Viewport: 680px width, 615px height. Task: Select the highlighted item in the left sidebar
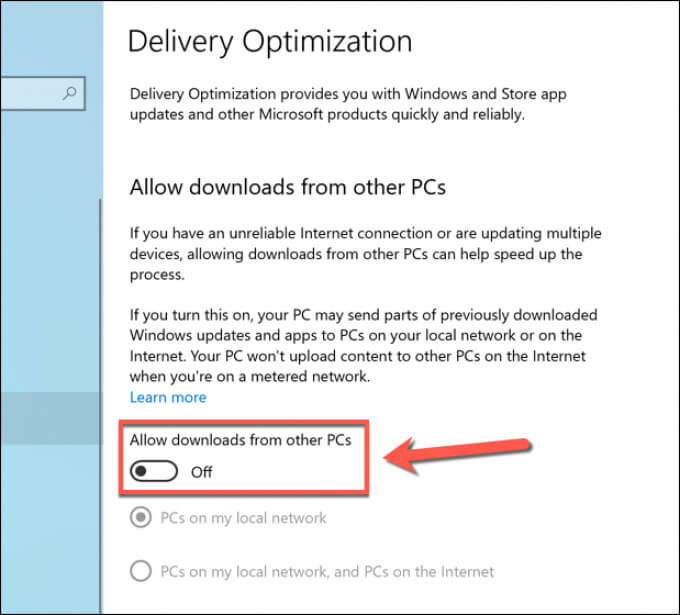(50, 418)
